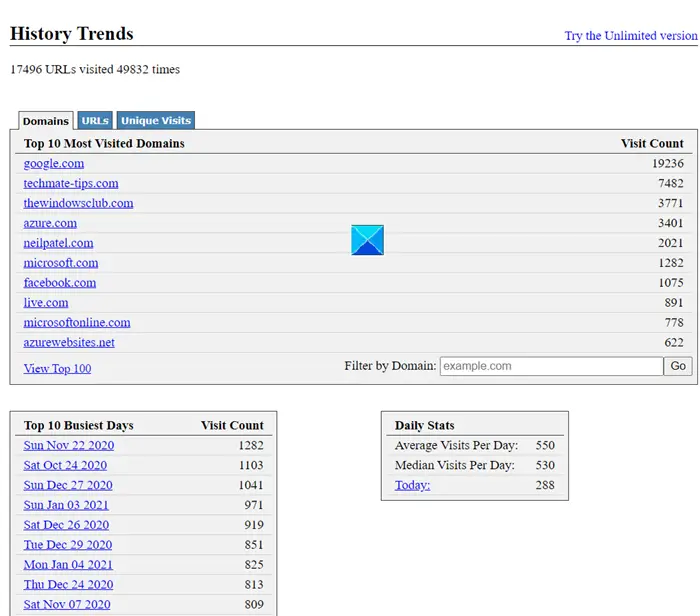The height and width of the screenshot is (616, 700).
Task: Click Sat Dec 26 2020 link
Action: click(66, 524)
